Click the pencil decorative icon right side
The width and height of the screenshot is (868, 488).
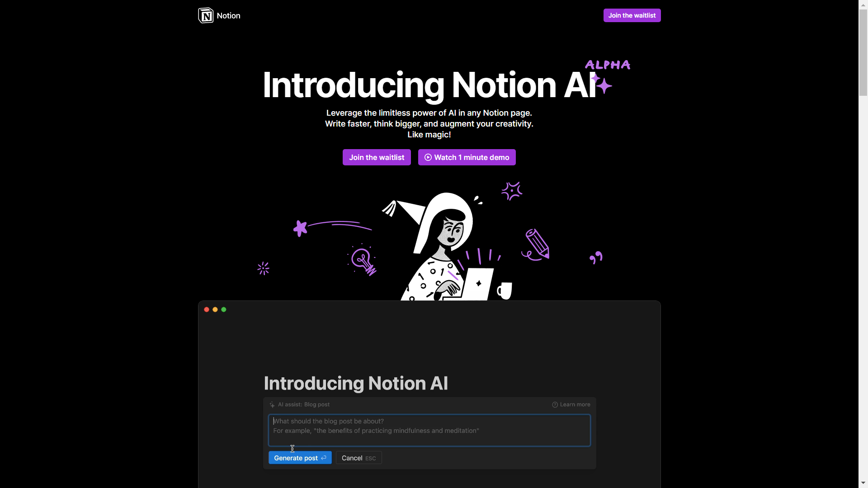click(538, 244)
